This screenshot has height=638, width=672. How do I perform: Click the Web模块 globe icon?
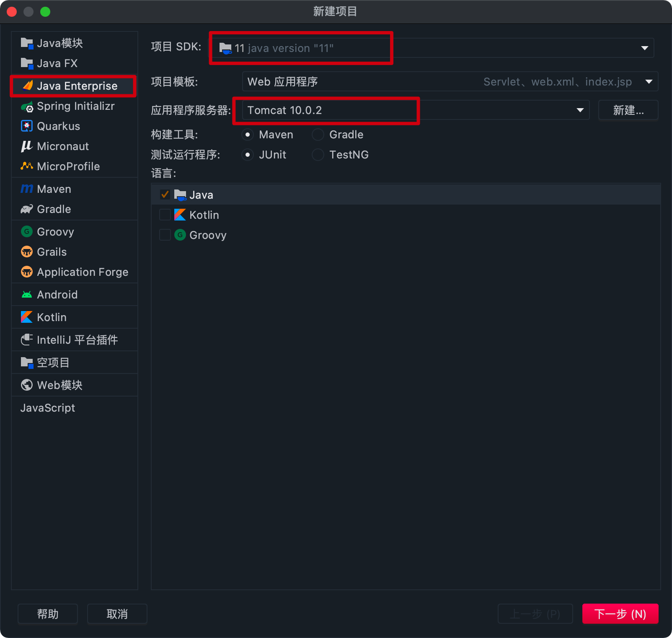pos(27,385)
